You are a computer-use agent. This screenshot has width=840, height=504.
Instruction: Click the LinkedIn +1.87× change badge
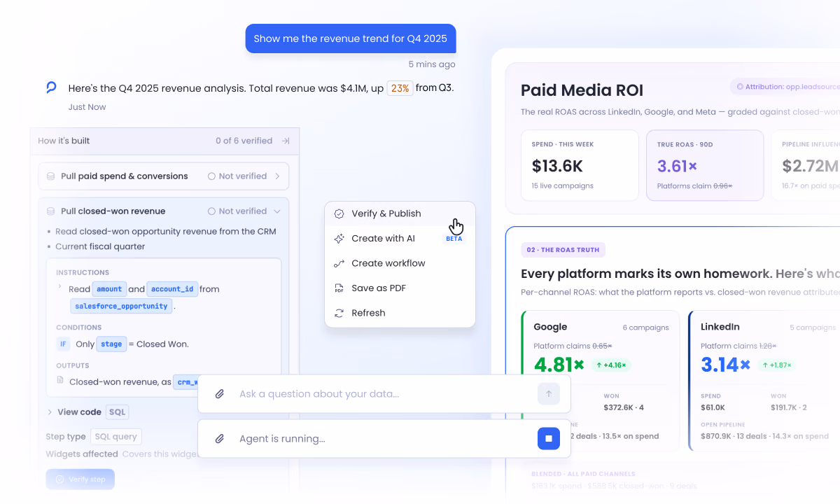pos(776,365)
